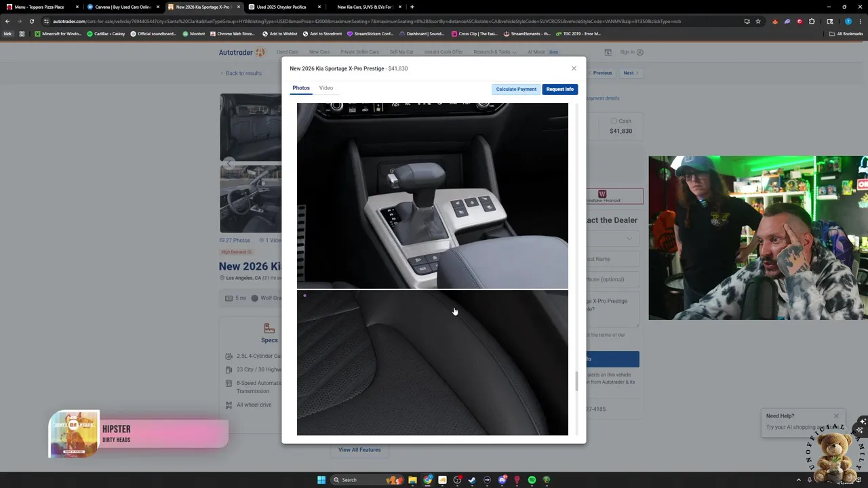Click the Autotrader logo
This screenshot has height=488, width=868.
242,52
